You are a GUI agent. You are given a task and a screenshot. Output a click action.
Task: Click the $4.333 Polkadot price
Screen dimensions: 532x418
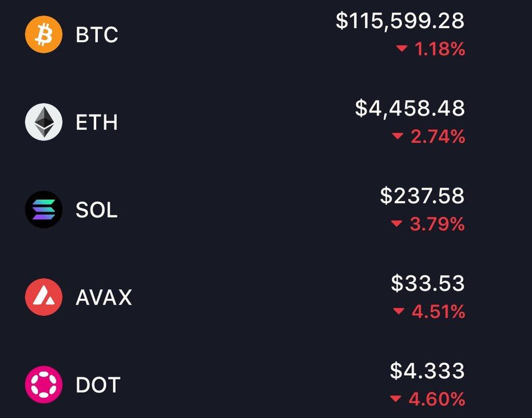[427, 370]
